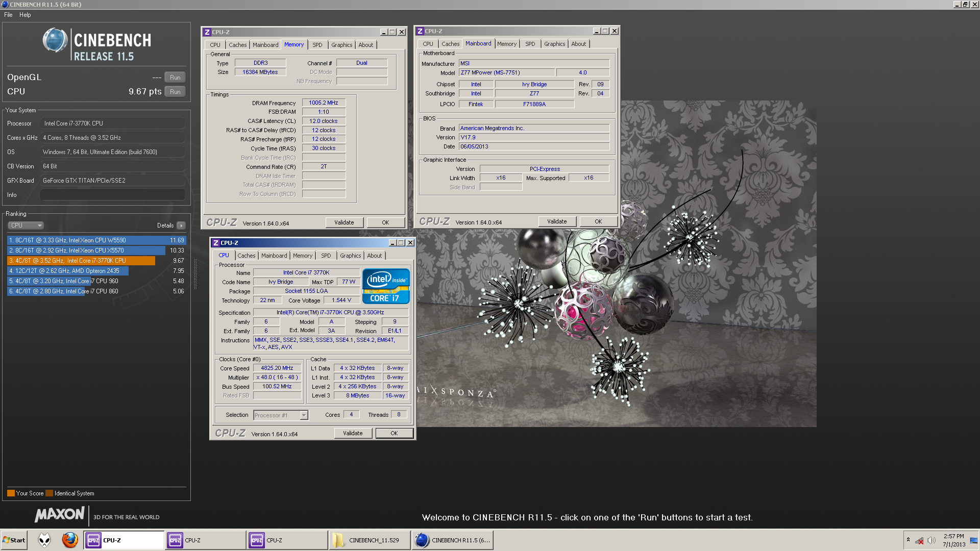Click OK in the processor CPU-Z window

tap(394, 433)
